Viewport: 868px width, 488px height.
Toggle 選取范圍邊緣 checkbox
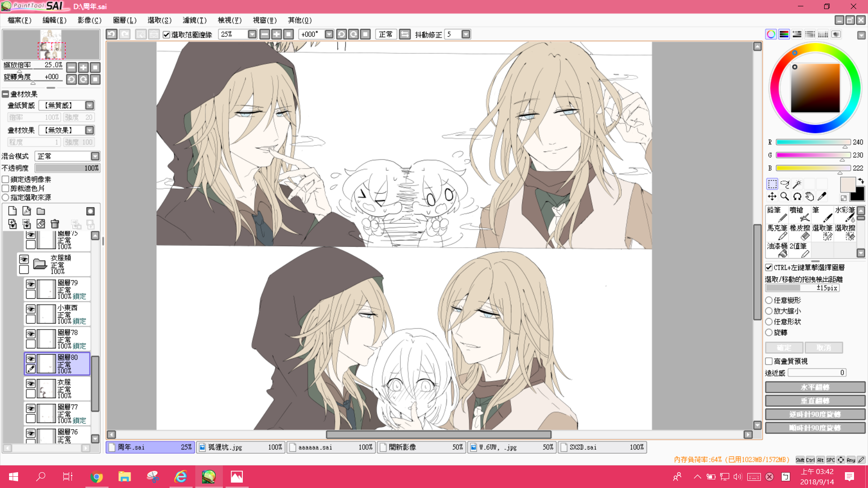[x=166, y=35]
